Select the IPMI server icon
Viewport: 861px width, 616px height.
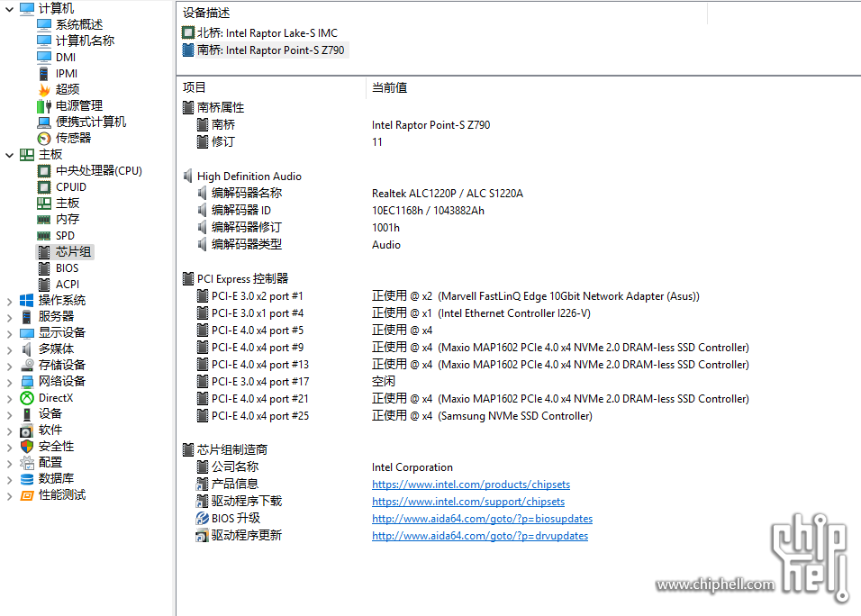(44, 74)
